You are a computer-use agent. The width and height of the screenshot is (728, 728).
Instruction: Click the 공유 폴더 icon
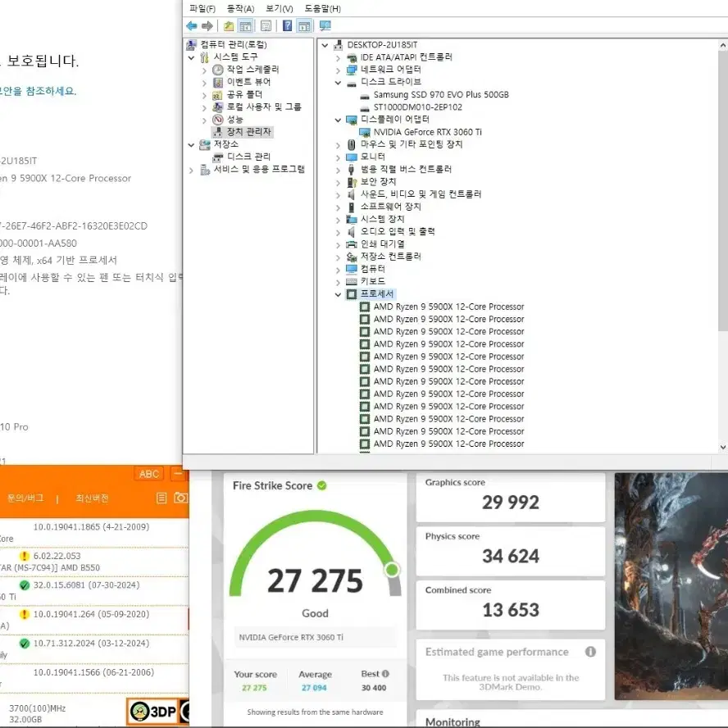click(x=218, y=95)
